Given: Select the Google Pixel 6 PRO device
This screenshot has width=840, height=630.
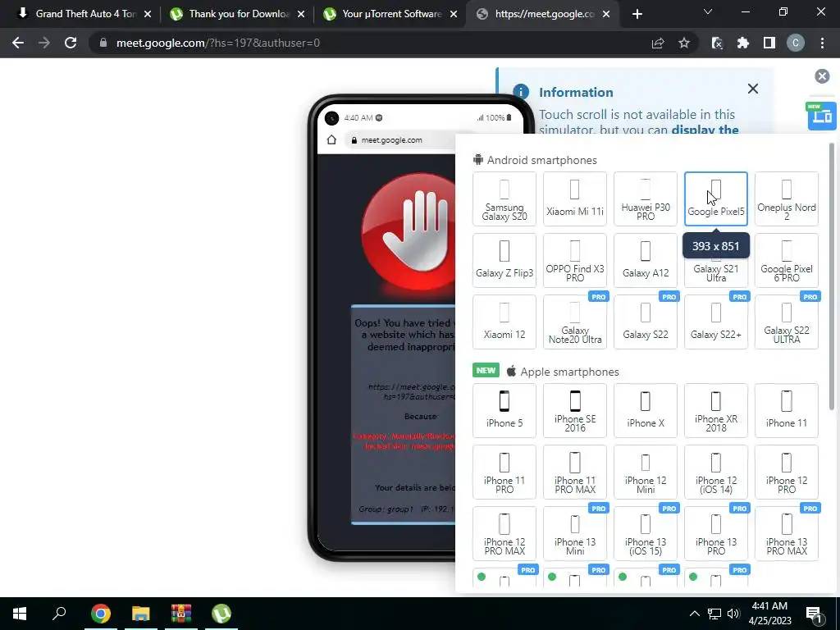Looking at the screenshot, I should click(787, 260).
